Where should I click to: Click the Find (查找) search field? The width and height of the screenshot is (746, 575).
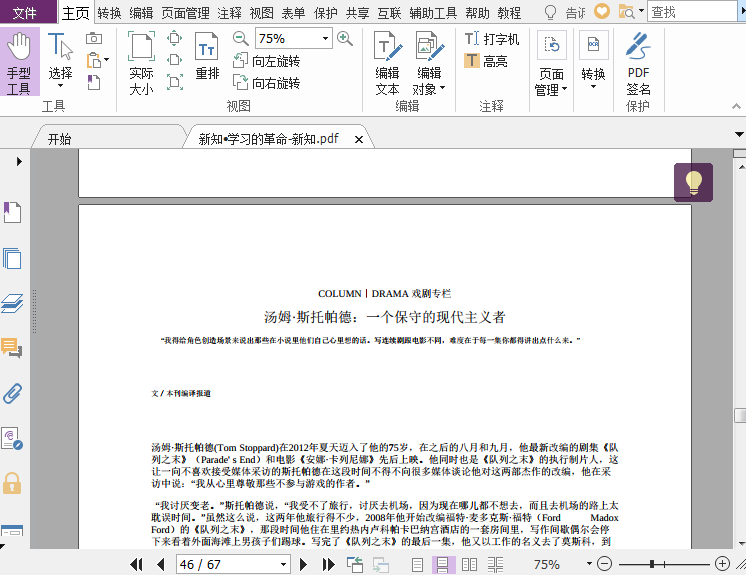(x=692, y=11)
